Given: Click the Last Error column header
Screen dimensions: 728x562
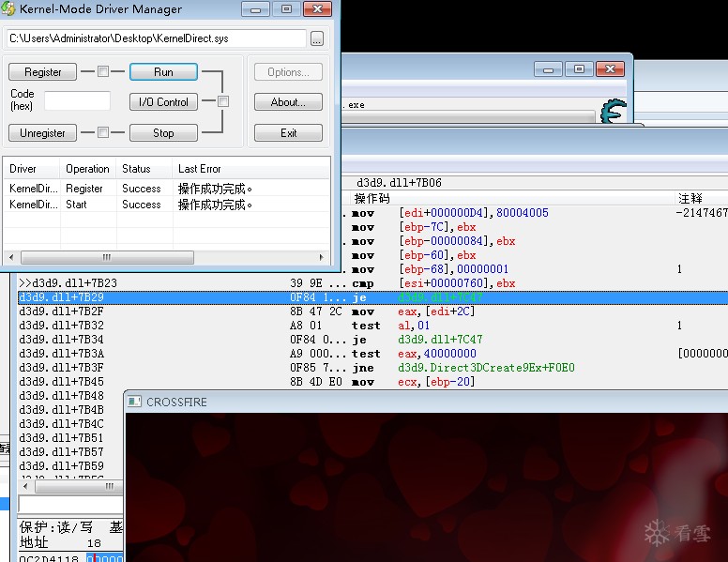Looking at the screenshot, I should coord(251,169).
